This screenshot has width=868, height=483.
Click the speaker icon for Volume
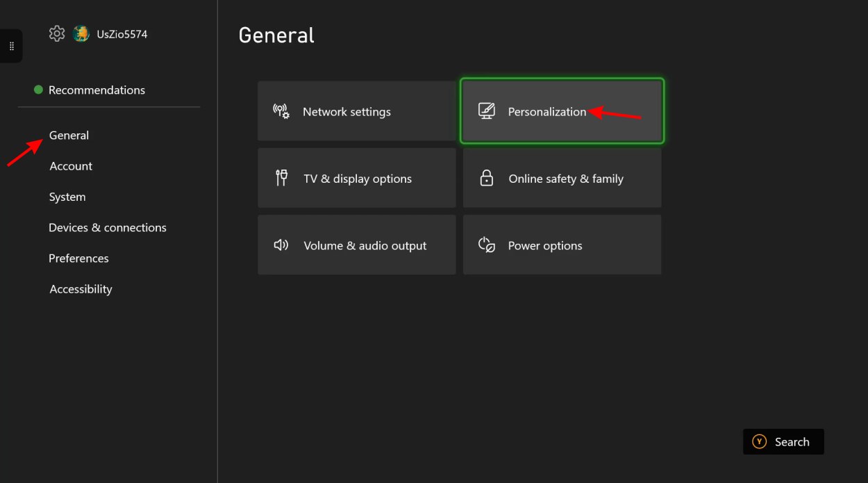[281, 245]
